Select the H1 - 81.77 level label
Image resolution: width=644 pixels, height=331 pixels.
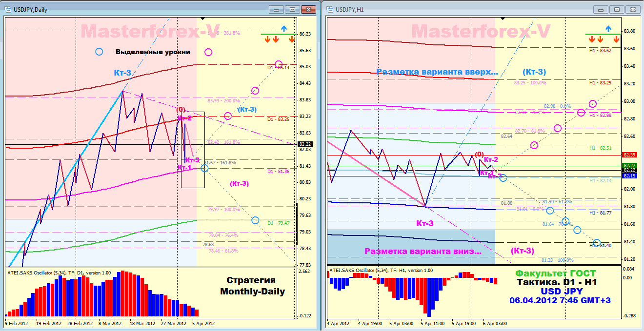point(600,213)
